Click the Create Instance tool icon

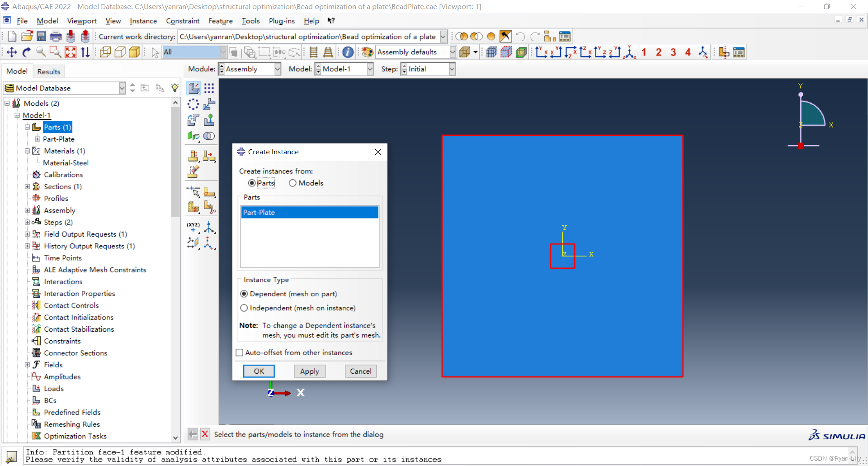193,88
